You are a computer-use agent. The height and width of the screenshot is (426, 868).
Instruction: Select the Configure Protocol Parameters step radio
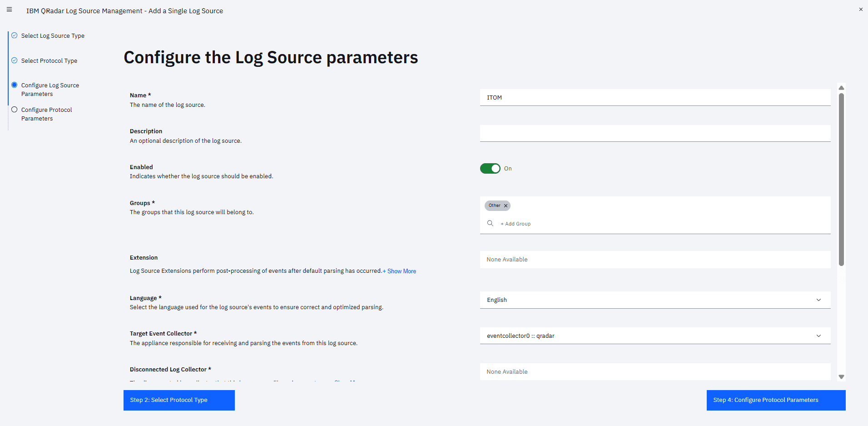(15, 110)
